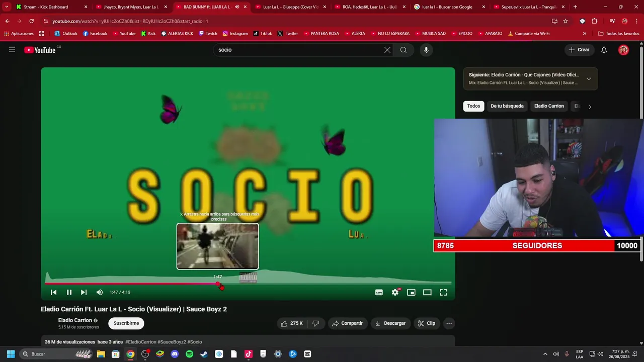644x362 pixels.
Task: Skip to next video in player
Action: (84, 292)
